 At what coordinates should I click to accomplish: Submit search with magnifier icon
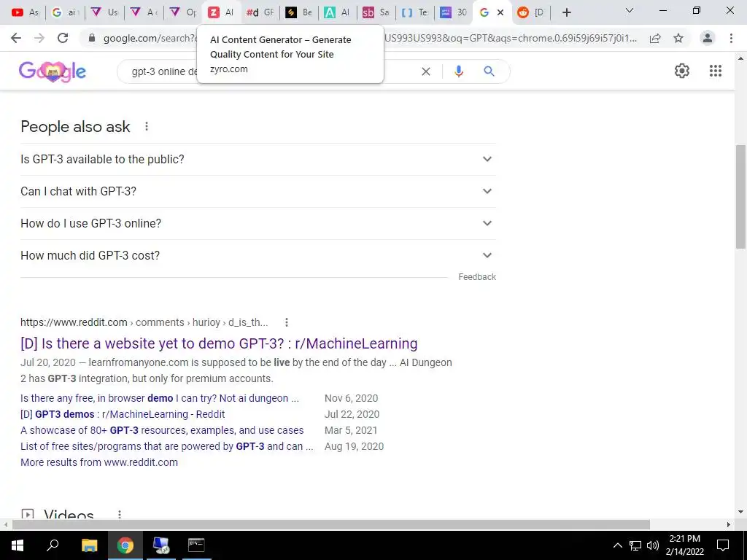pyautogui.click(x=489, y=71)
